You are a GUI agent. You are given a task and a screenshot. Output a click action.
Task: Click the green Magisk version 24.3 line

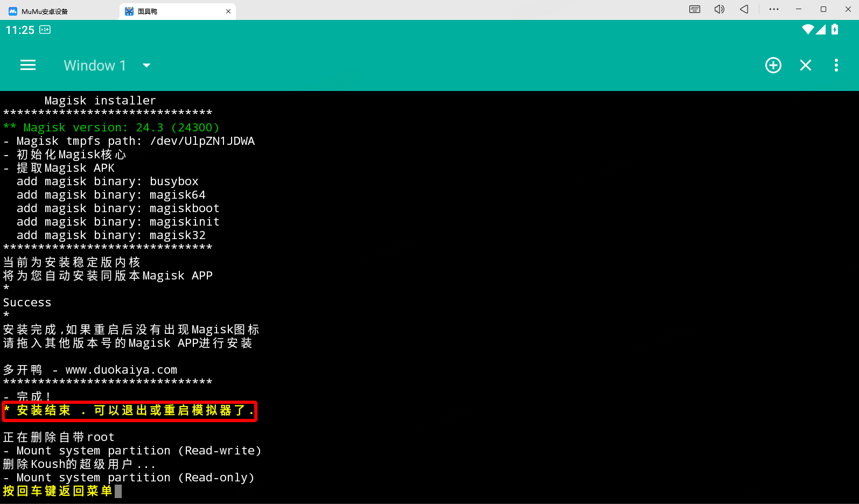[111, 128]
